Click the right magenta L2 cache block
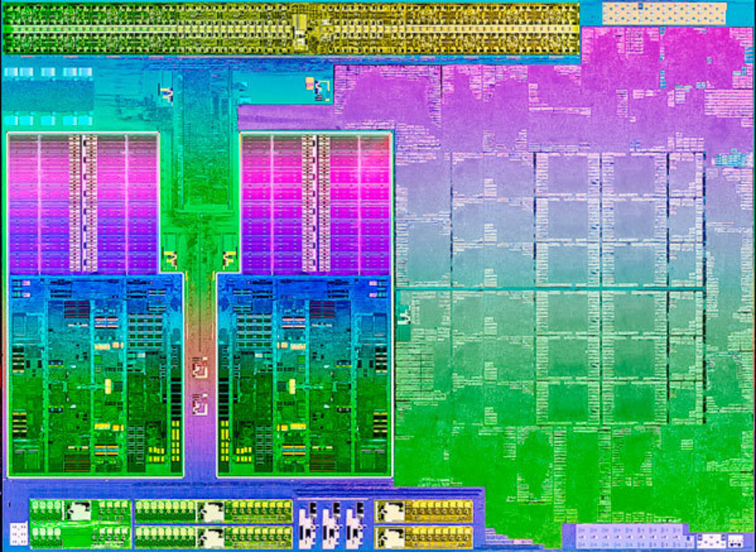The image size is (756, 552). click(x=315, y=203)
